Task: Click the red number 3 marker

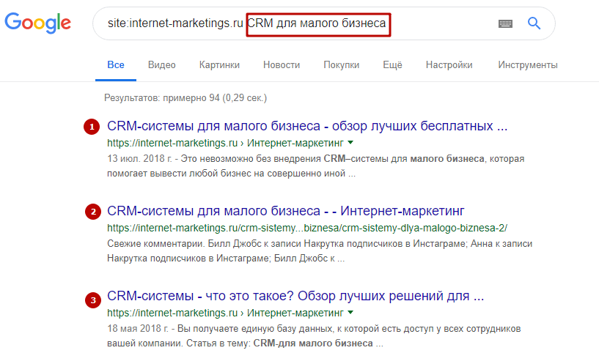Action: (x=92, y=299)
